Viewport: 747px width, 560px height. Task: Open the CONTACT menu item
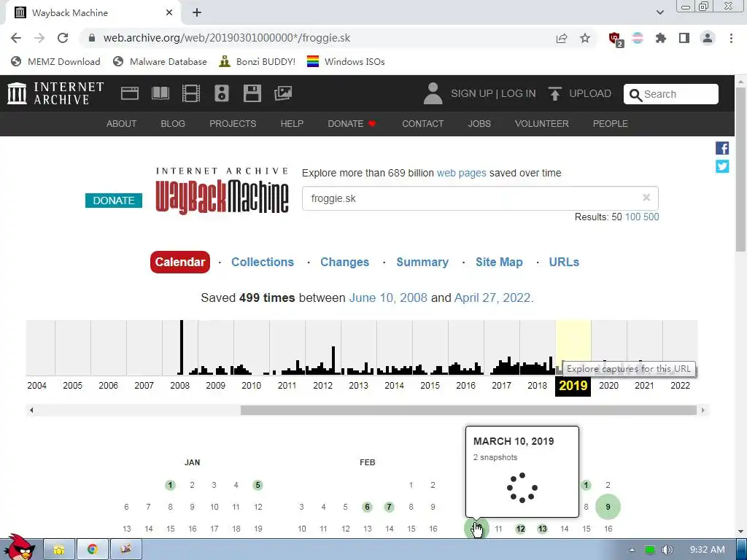coord(422,124)
